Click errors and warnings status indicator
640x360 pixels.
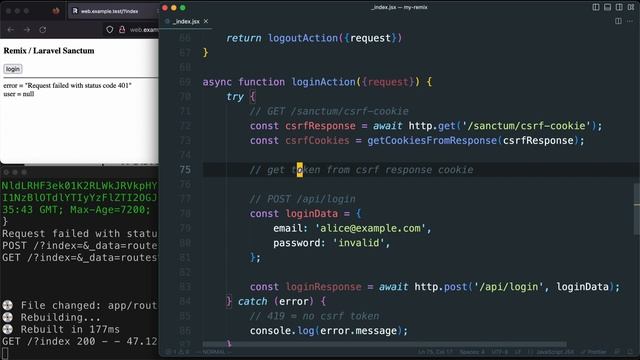pos(178,352)
